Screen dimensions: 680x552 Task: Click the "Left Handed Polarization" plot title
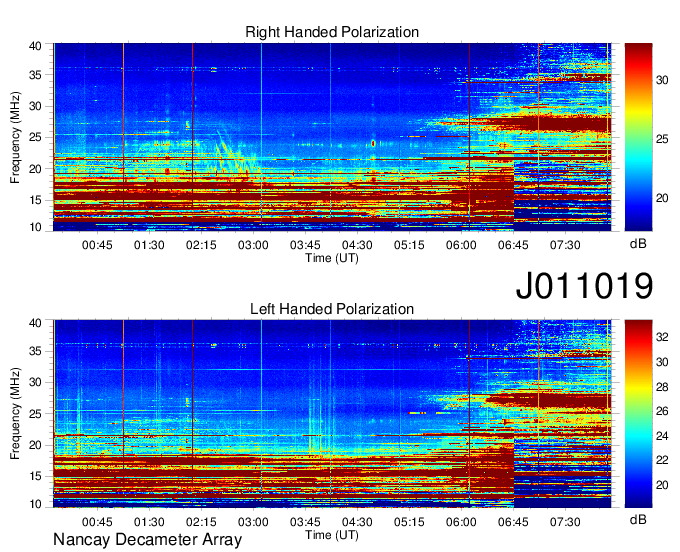tap(332, 309)
